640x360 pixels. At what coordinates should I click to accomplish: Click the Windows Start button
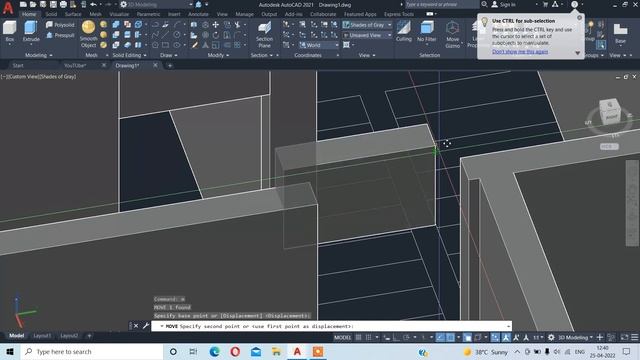tap(10, 351)
